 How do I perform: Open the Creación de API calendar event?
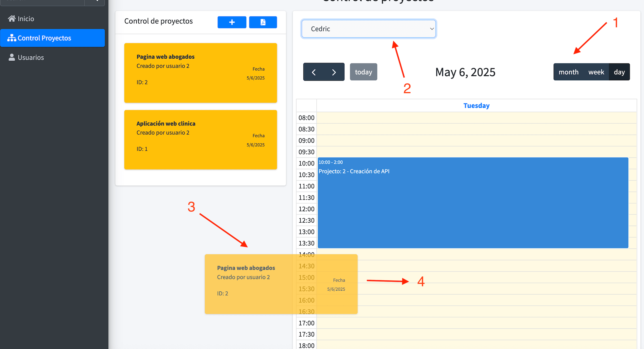pyautogui.click(x=473, y=203)
